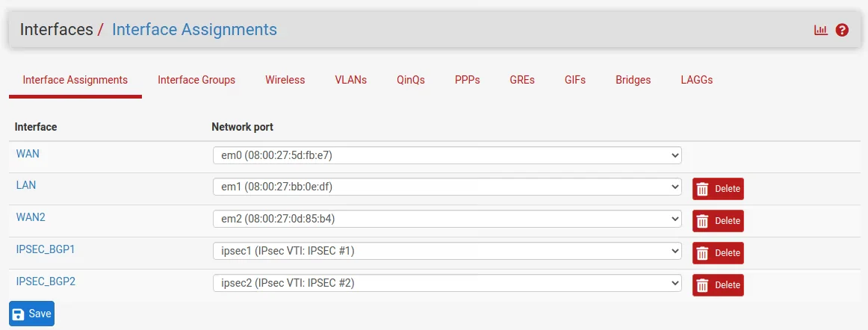Open the status graph icon in header
The image size is (868, 330).
tap(821, 31)
